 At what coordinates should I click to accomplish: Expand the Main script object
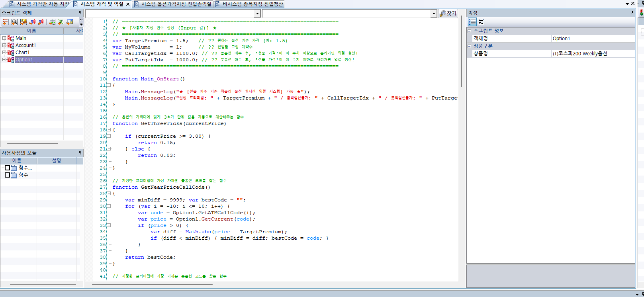[x=4, y=38]
